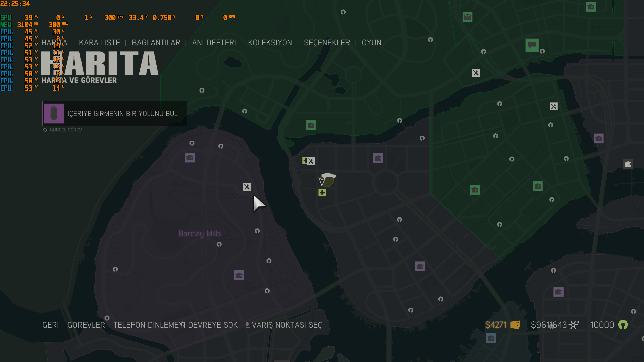Click the green map pin icon beside 10000
Image resolution: width=644 pixels, height=362 pixels.
[x=623, y=325]
